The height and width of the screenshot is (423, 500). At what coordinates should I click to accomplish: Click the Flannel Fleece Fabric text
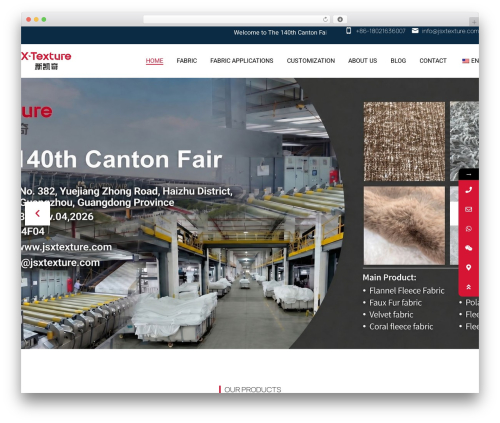(x=407, y=291)
